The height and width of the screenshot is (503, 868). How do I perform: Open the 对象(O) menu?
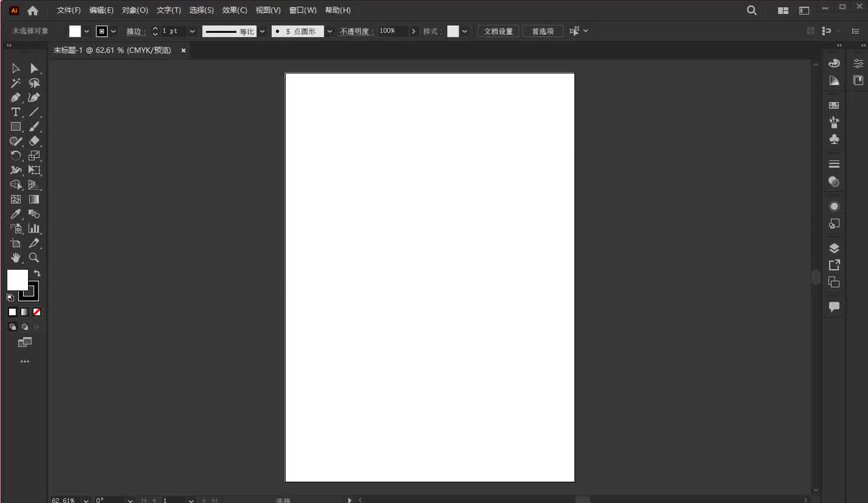[135, 10]
